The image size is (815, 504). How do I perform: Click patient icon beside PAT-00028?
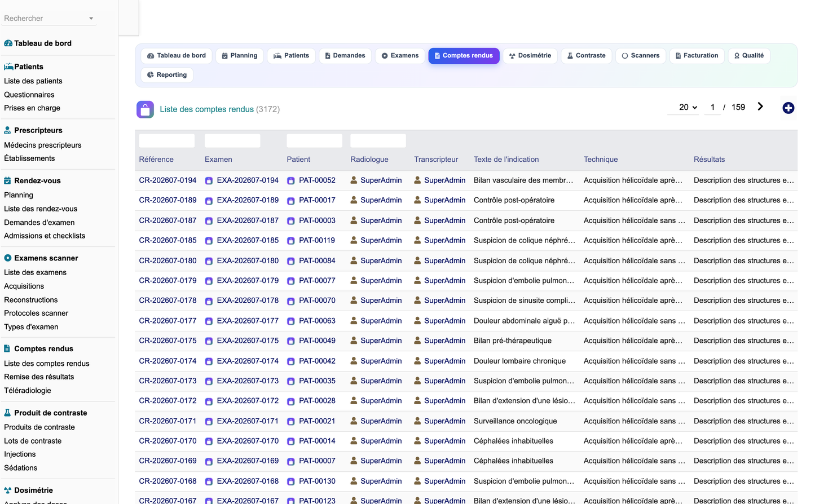291,401
